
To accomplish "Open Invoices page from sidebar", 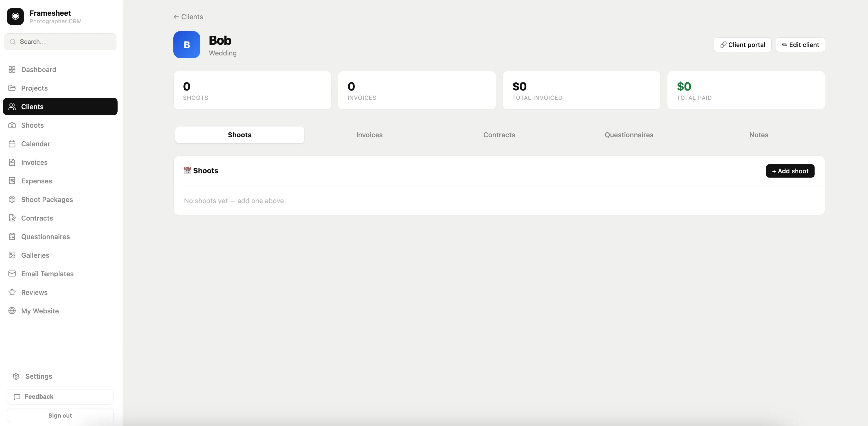I will 60,162.
